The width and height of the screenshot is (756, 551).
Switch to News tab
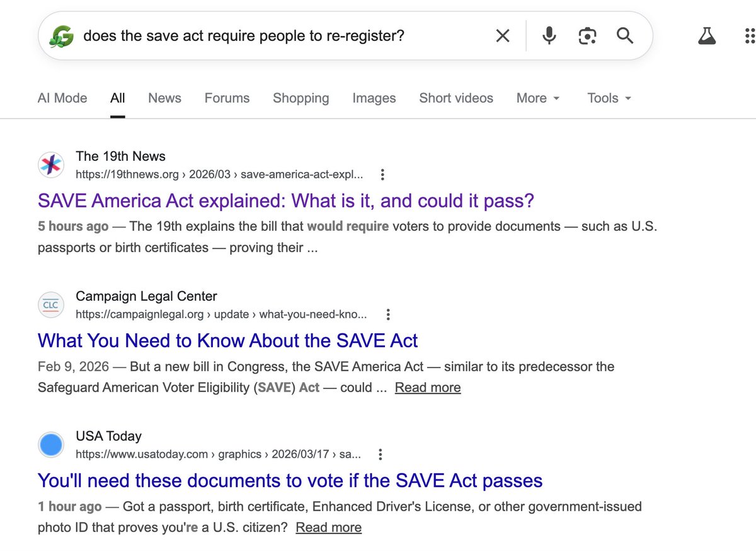click(164, 98)
